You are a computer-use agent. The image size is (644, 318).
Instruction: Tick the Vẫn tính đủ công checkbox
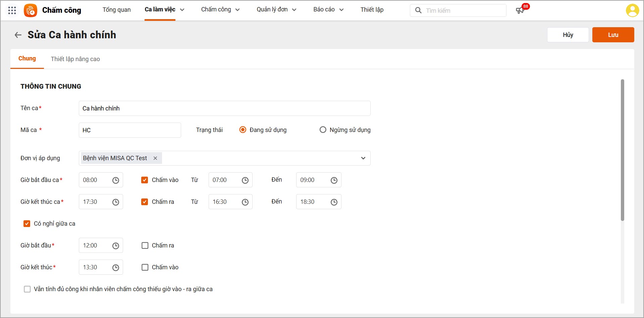pyautogui.click(x=27, y=289)
